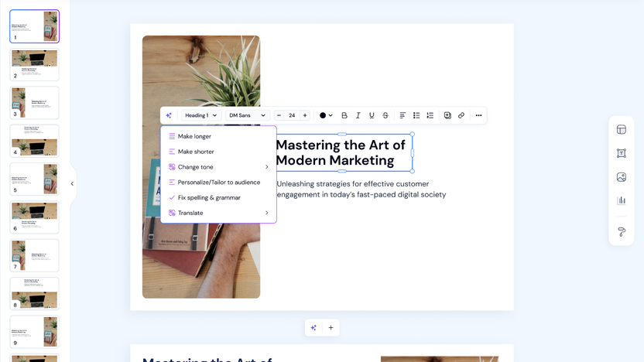Screen dimensions: 644x362
Task: Select slide 6 thumbnail
Action: click(35, 217)
